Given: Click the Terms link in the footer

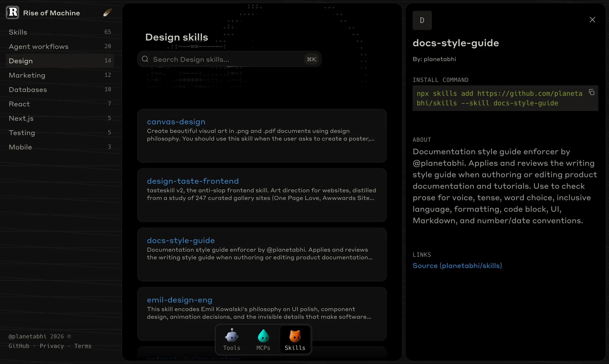Looking at the screenshot, I should [x=83, y=346].
